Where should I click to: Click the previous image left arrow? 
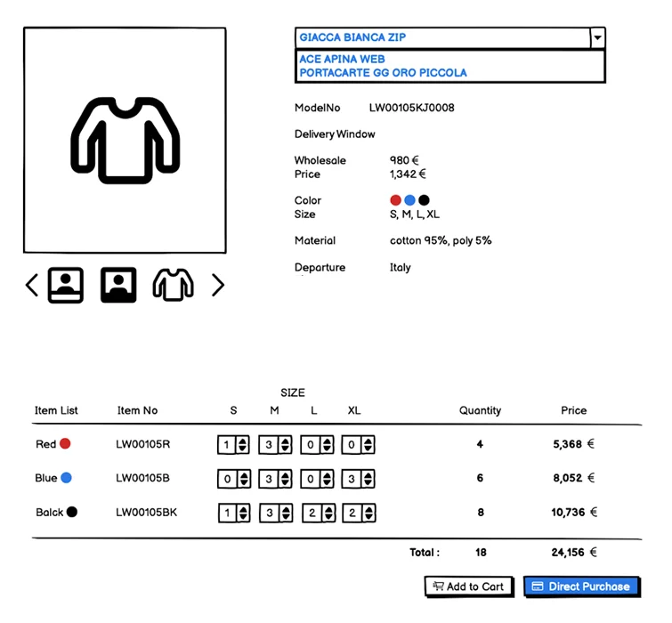click(x=32, y=286)
